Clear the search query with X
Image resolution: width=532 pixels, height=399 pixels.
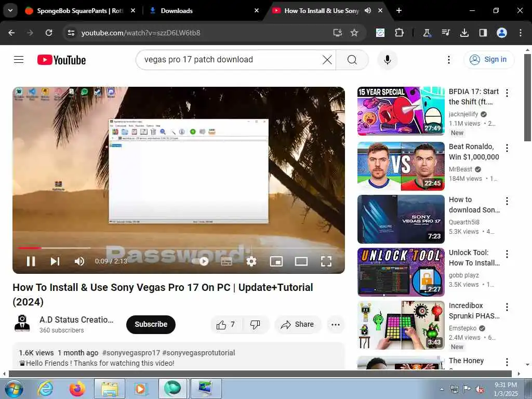pyautogui.click(x=327, y=60)
